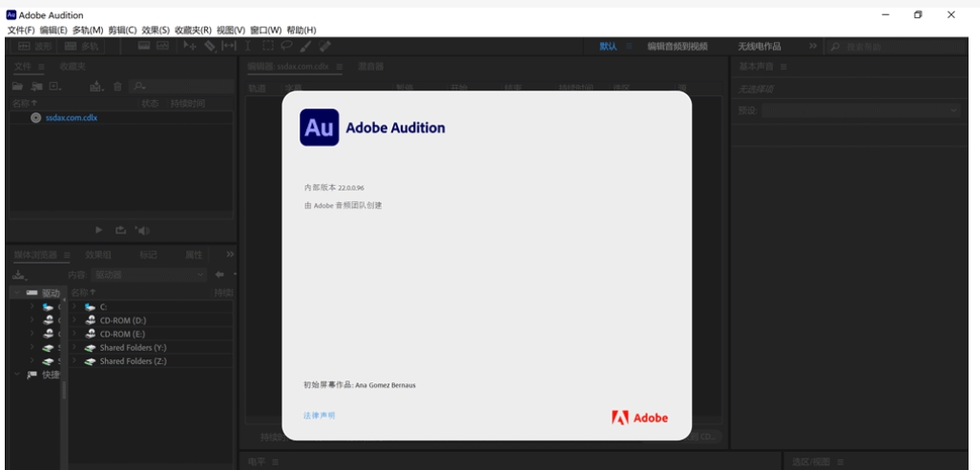
Task: Sort files by the 名称 column header
Action: point(25,104)
